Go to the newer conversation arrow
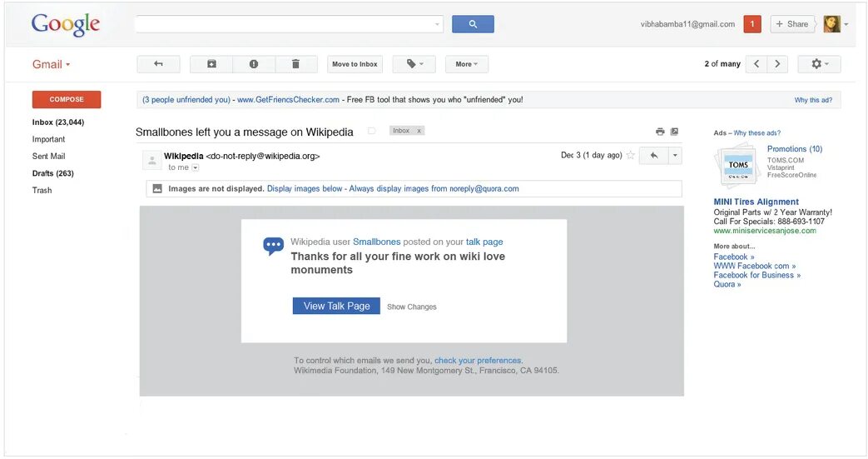This screenshot has height=459, width=868. tap(756, 64)
